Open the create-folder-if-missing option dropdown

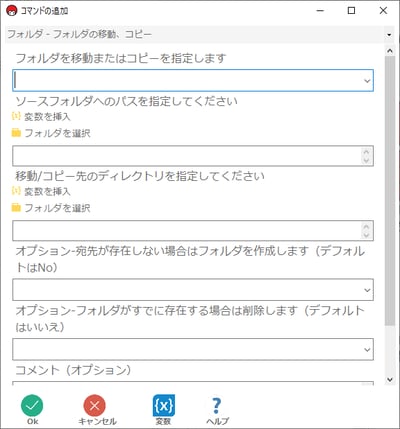(x=193, y=290)
